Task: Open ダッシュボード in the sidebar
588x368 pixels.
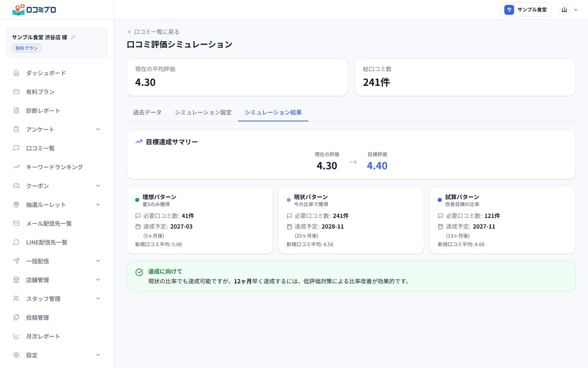Action: point(57,73)
